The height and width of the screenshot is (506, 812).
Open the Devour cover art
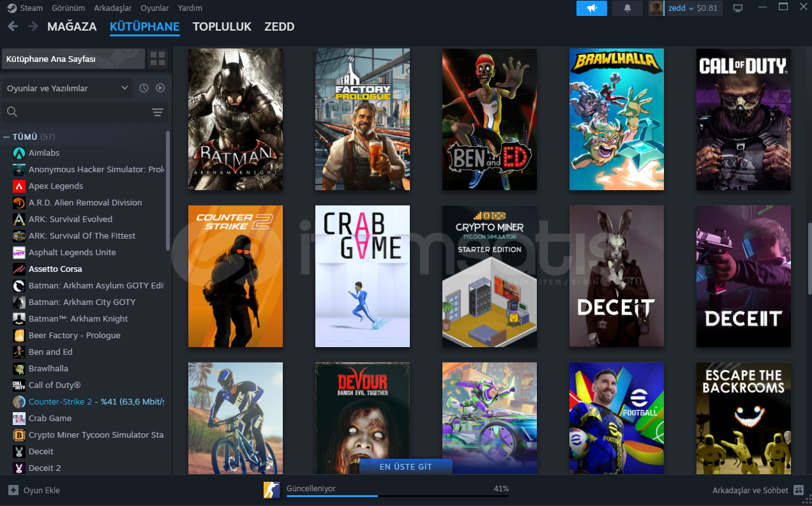(363, 418)
